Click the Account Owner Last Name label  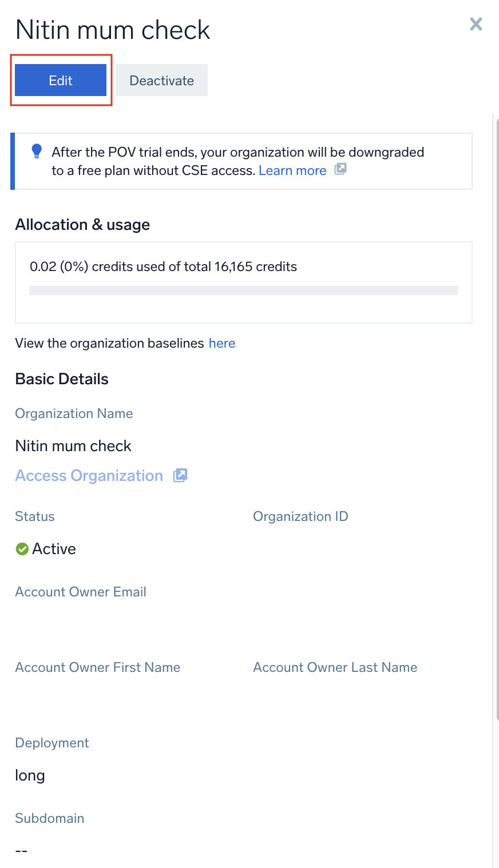[335, 667]
